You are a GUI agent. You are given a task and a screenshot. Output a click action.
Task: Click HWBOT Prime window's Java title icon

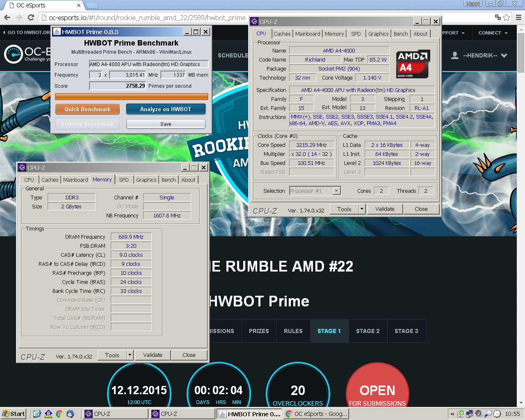click(x=57, y=32)
